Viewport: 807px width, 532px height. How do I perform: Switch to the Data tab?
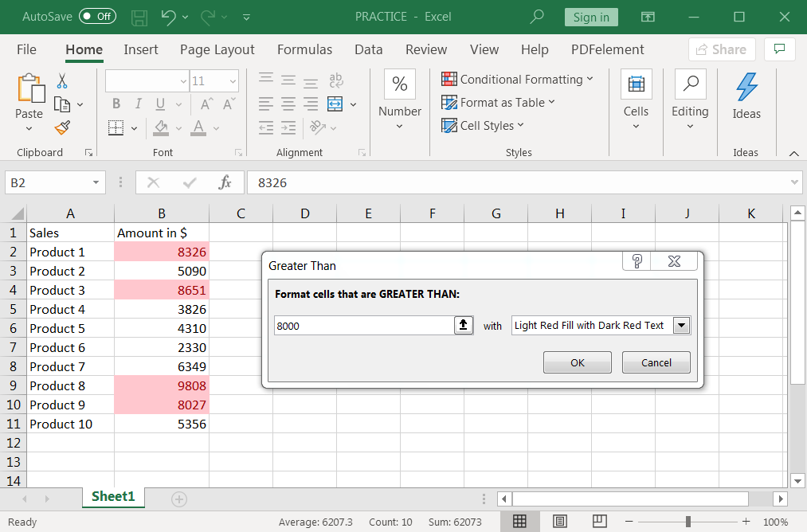pos(369,49)
